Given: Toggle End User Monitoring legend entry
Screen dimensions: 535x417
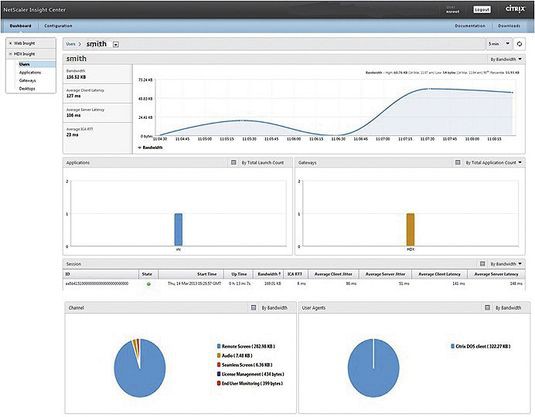Looking at the screenshot, I should tap(250, 383).
